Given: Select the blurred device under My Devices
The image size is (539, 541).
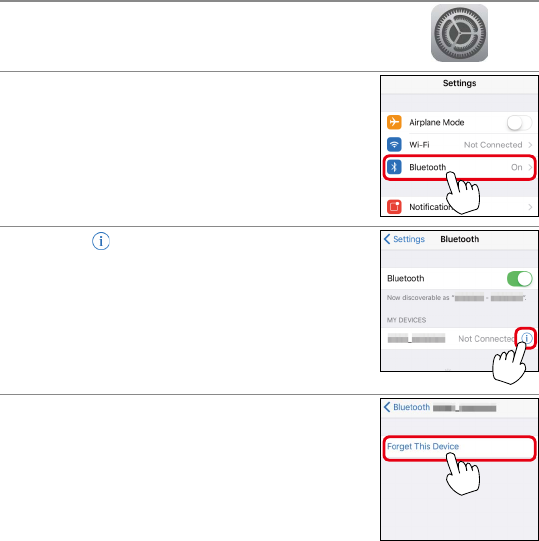Looking at the screenshot, I should coord(416,338).
